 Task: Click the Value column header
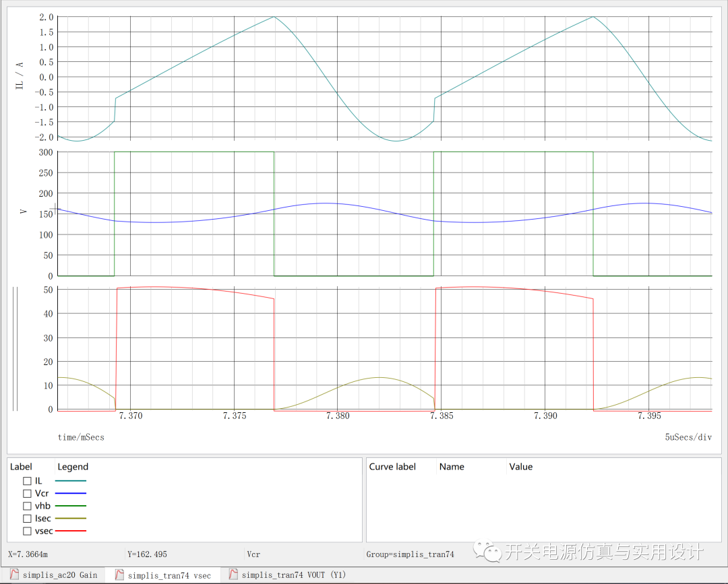pyautogui.click(x=521, y=467)
